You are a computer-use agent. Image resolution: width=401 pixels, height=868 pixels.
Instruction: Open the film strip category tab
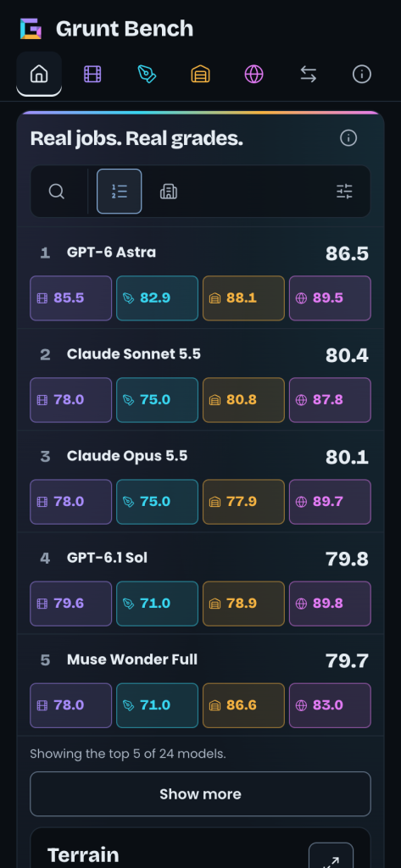click(x=92, y=74)
